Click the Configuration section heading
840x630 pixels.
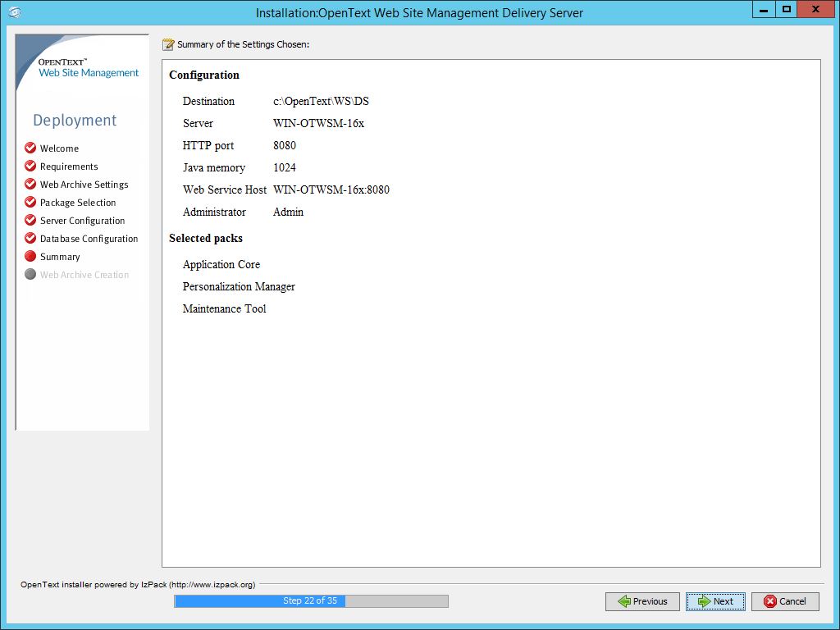click(x=204, y=75)
